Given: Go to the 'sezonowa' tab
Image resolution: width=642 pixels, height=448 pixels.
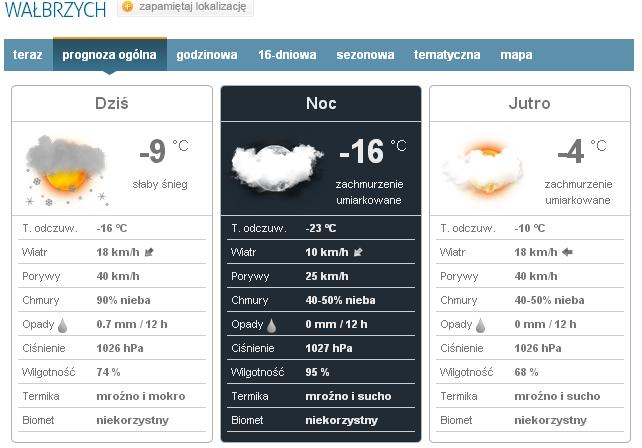Looking at the screenshot, I should pyautogui.click(x=365, y=55).
